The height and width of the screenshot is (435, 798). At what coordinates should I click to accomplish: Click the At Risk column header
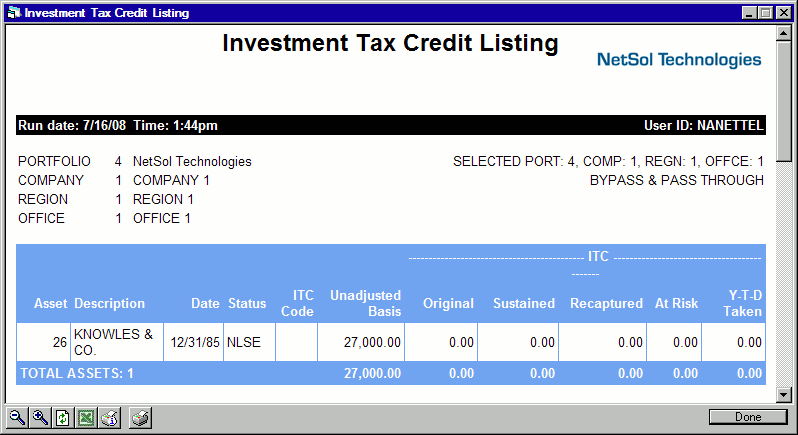[x=676, y=303]
